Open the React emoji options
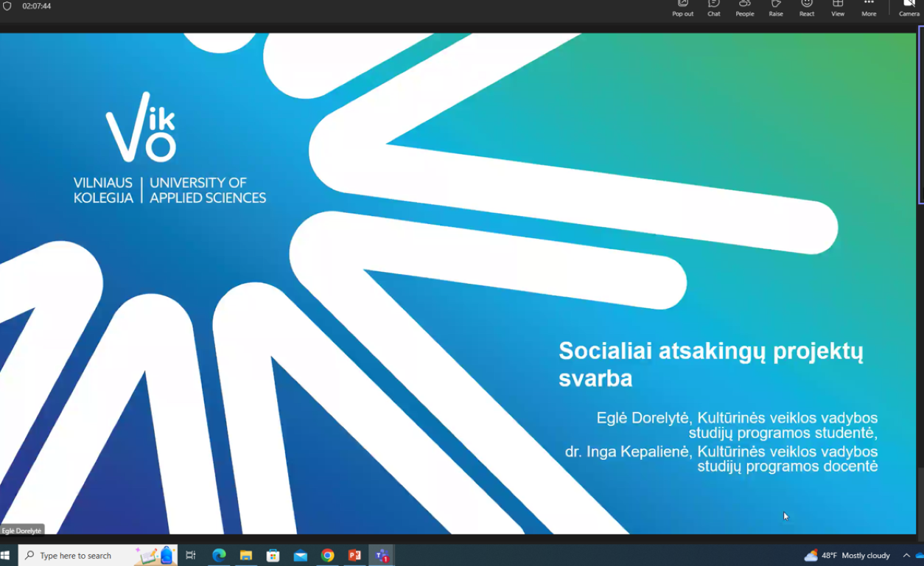 (x=807, y=7)
